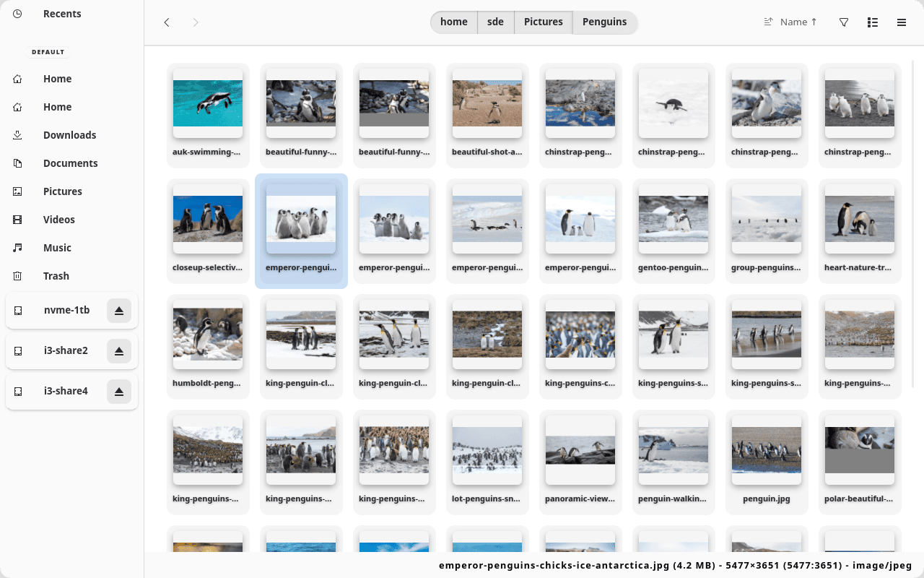Click the Videos film icon in sidebar

click(17, 220)
